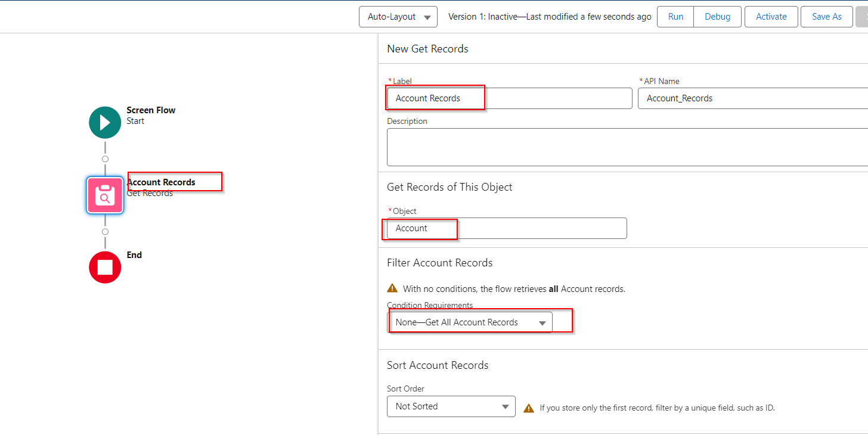Expand the Sort Order dropdown
Screen dimensions: 868x435
pos(451,406)
